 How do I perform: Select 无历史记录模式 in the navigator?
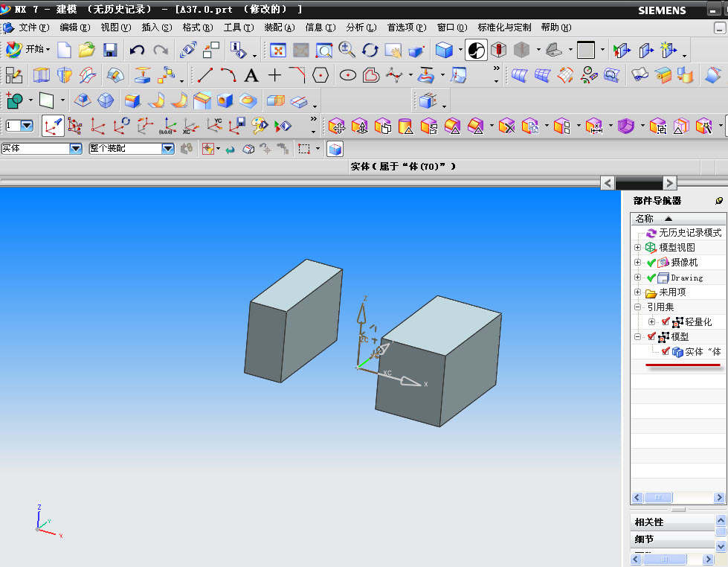(x=690, y=232)
